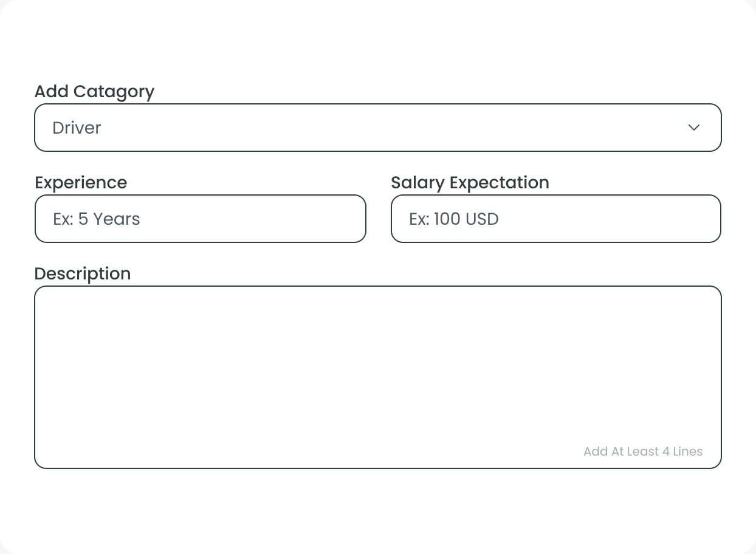
Task: Click the Add At Least 4 Lines hint
Action: click(642, 451)
